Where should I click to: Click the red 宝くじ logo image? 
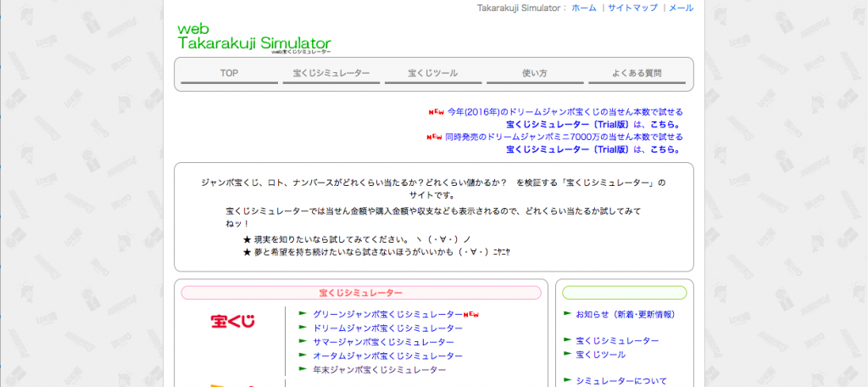click(232, 322)
